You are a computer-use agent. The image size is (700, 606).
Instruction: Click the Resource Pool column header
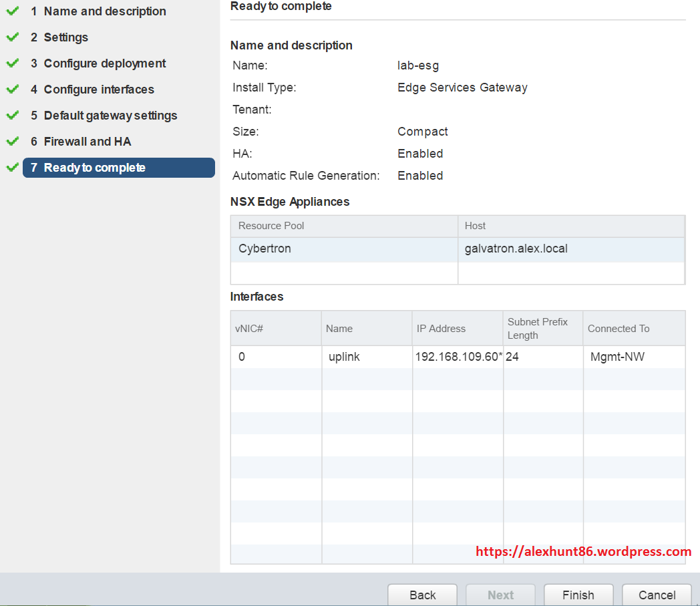tap(271, 226)
